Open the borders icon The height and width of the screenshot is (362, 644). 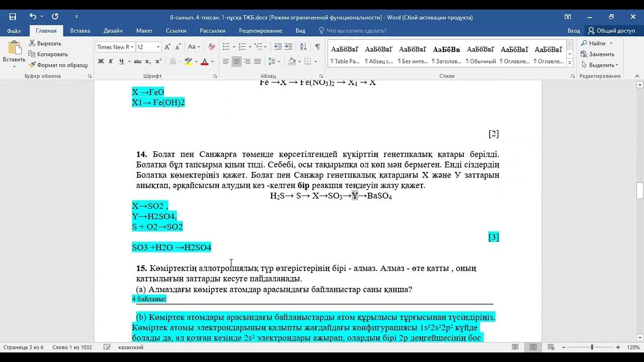(x=308, y=61)
